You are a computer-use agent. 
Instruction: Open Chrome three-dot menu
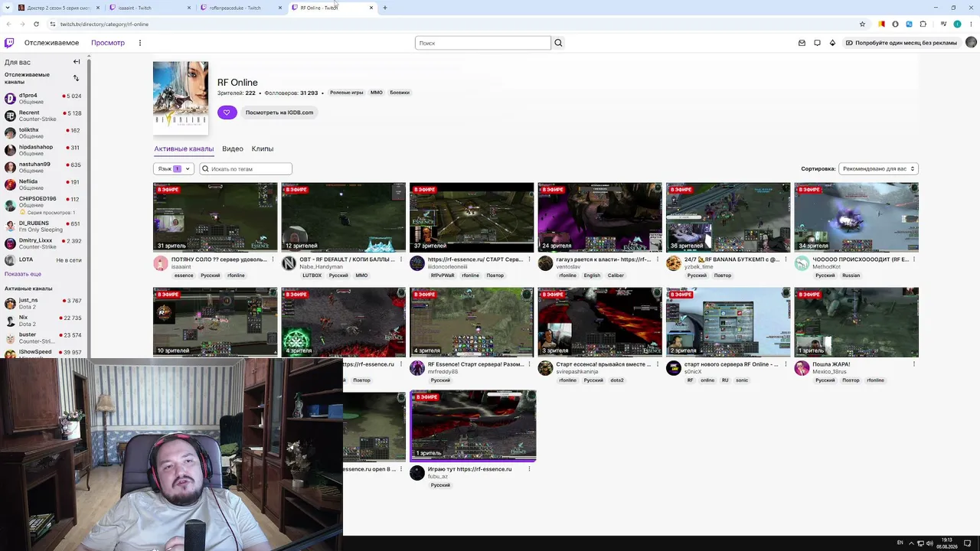[971, 24]
